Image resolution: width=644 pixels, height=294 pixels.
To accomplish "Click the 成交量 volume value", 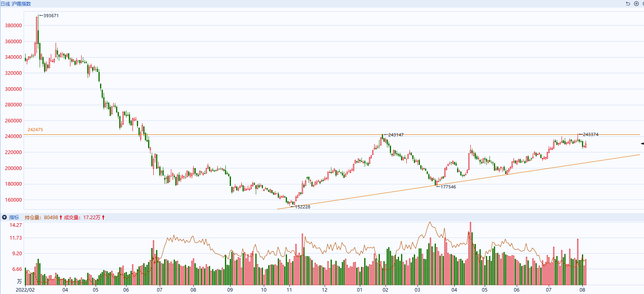I will tap(92, 217).
